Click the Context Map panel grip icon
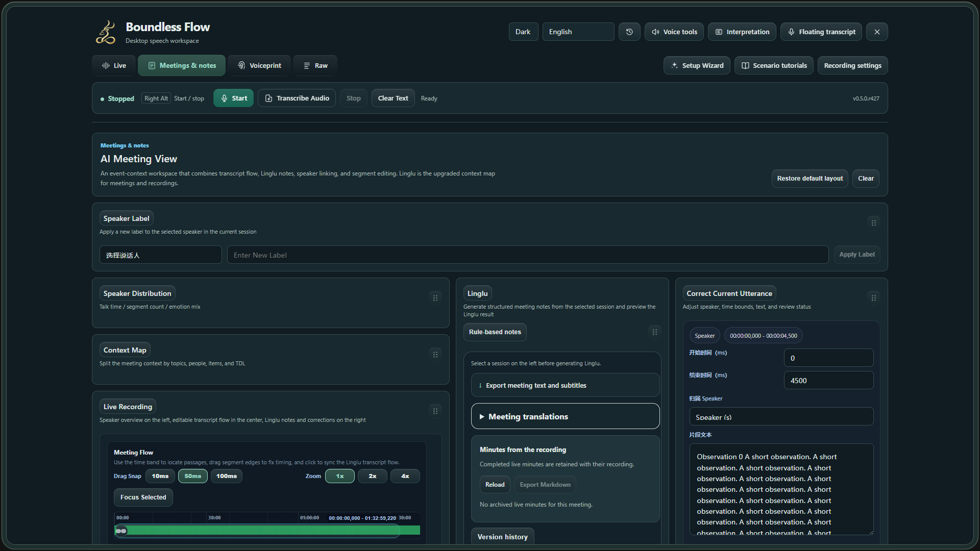980x551 pixels. pos(435,355)
